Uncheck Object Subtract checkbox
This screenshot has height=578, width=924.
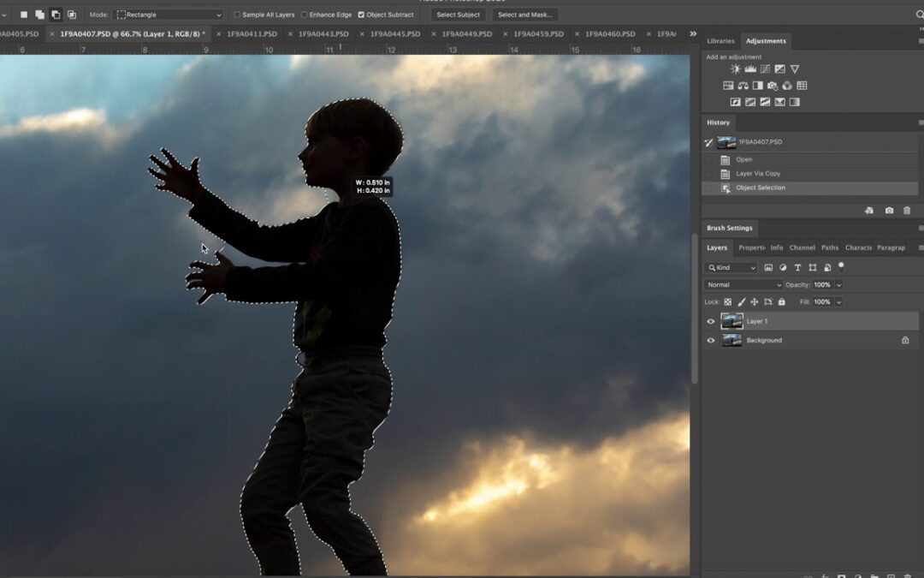click(x=361, y=15)
